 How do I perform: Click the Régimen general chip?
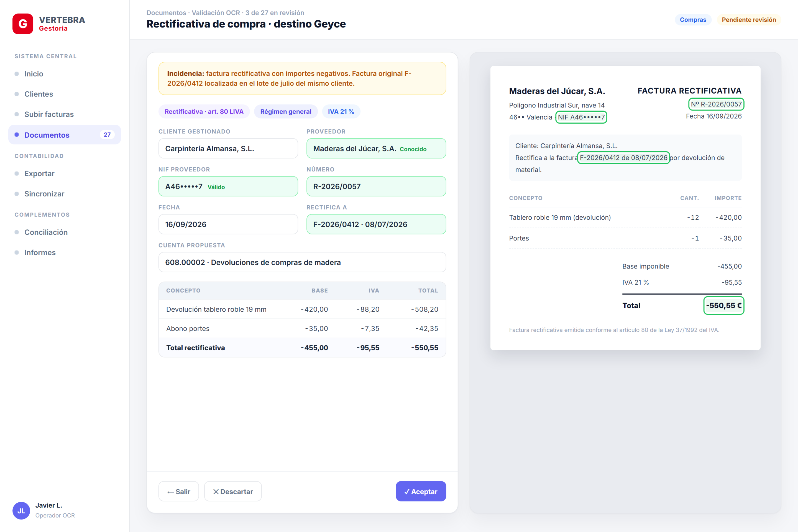(286, 112)
